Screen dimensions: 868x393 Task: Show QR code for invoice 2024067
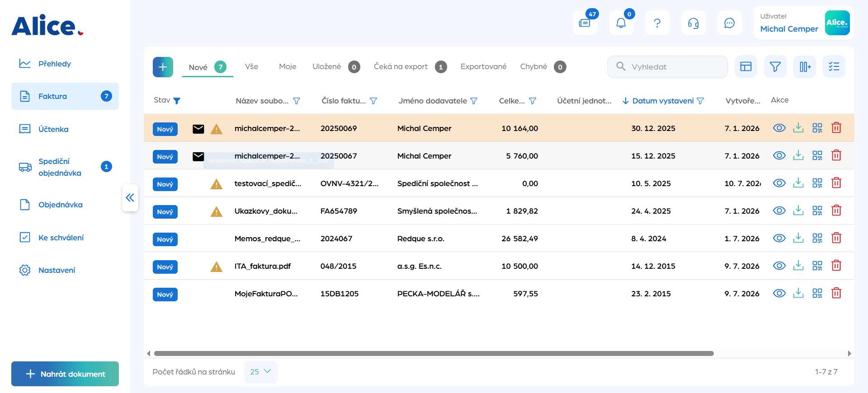[817, 238]
